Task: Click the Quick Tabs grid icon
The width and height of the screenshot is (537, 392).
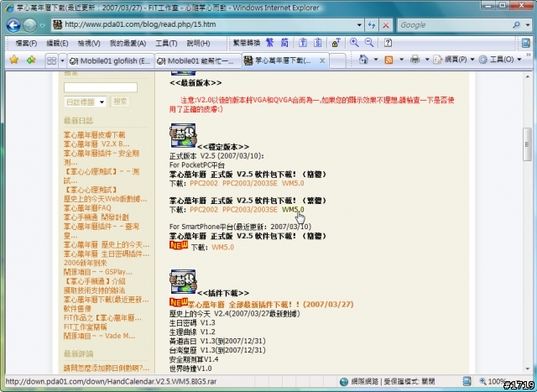Action: pyautogui.click(x=51, y=60)
